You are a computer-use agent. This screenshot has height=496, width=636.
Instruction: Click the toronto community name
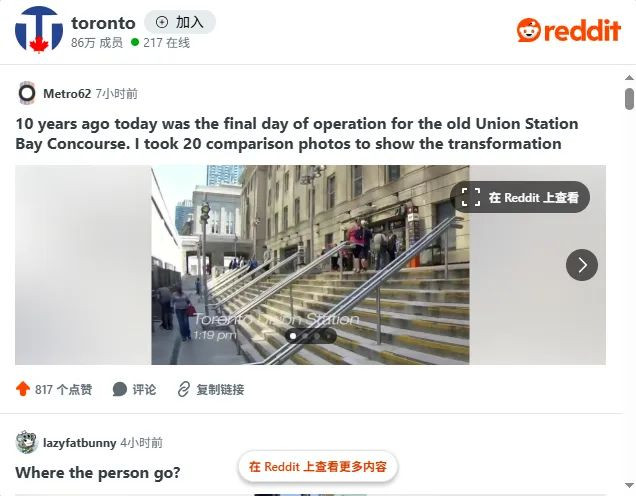pos(103,23)
